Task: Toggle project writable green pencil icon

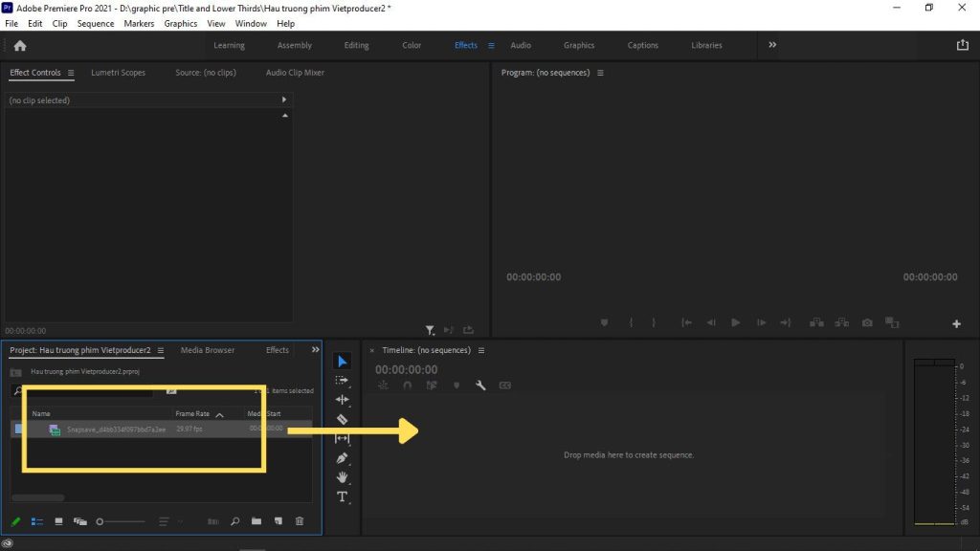Action: point(15,521)
